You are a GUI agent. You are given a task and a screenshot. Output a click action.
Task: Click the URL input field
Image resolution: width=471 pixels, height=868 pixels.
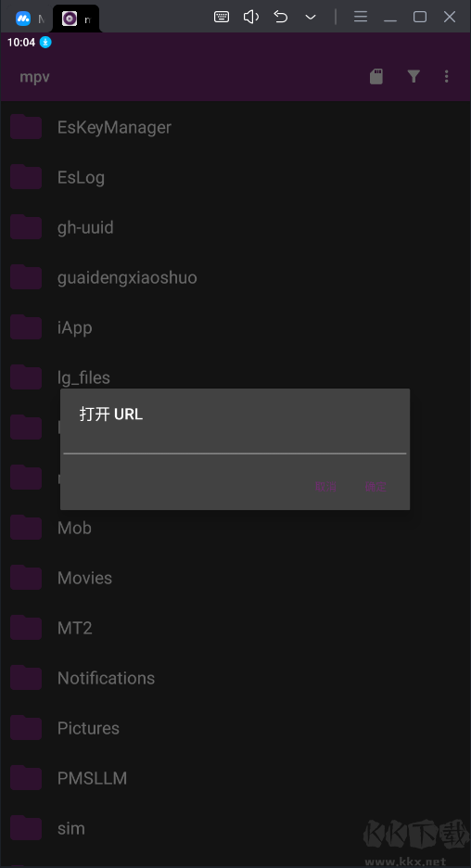point(235,442)
